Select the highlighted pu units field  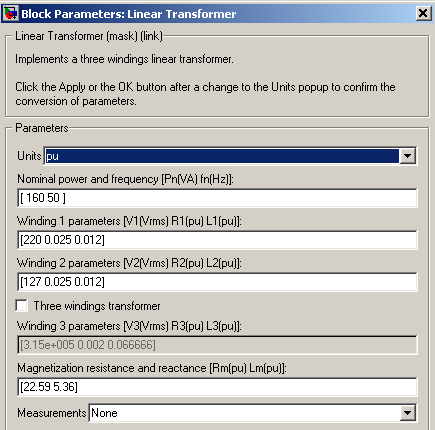222,156
